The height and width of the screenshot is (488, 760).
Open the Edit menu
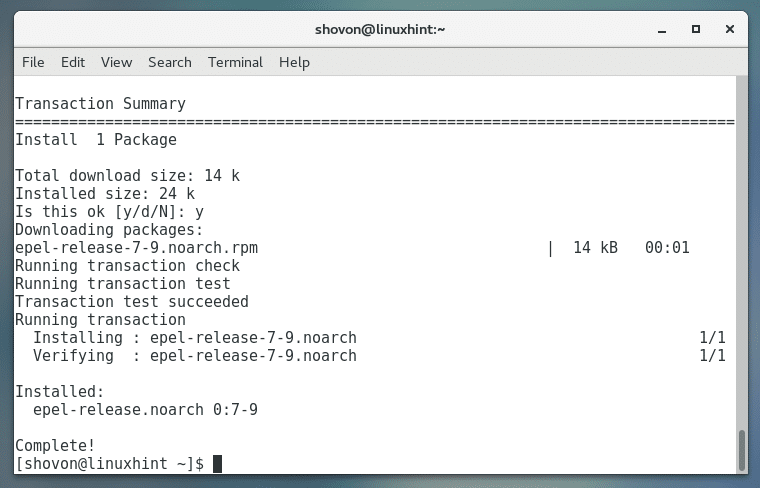73,62
